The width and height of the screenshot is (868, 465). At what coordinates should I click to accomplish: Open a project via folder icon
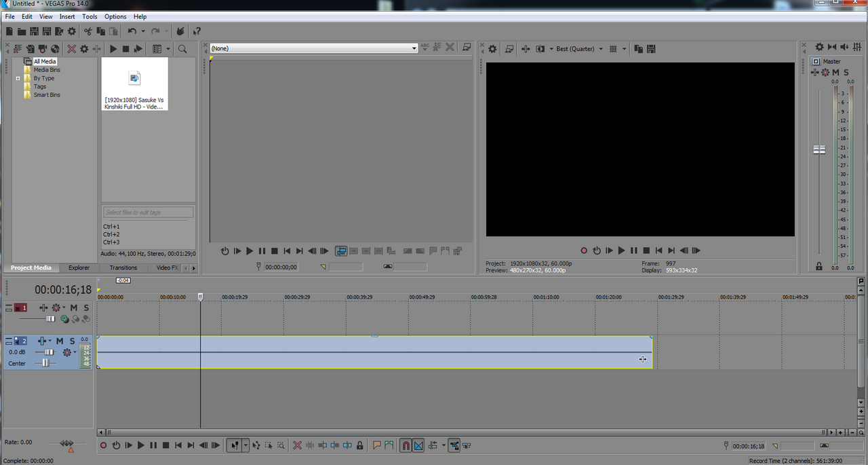[x=22, y=31]
